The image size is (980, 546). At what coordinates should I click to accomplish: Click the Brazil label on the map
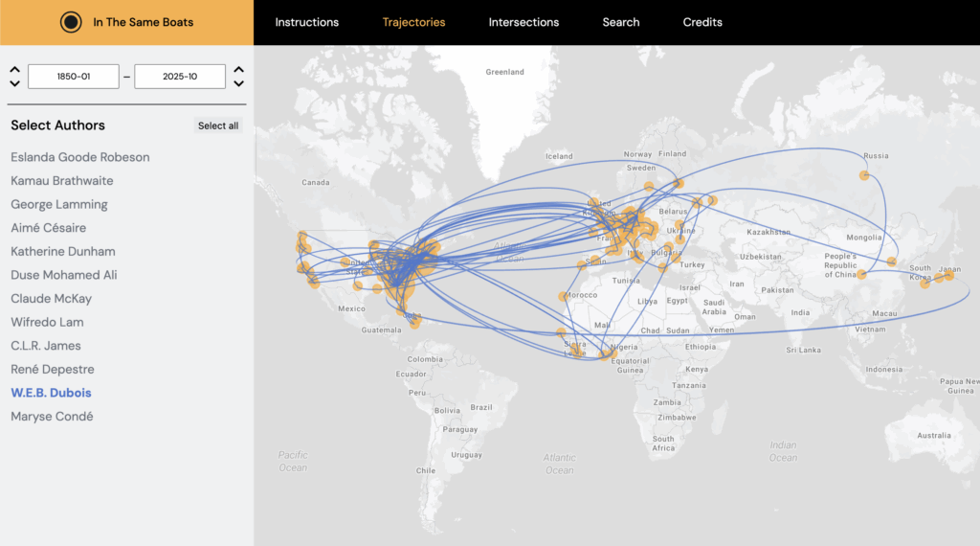481,407
